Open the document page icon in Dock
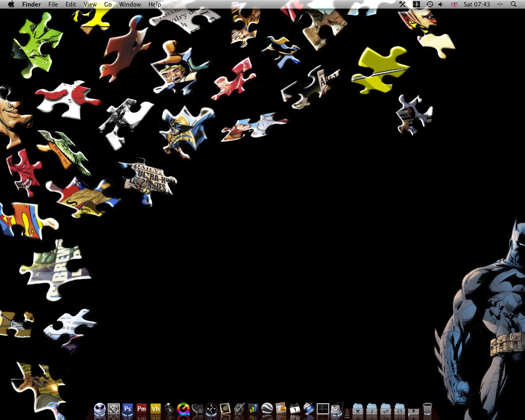 coord(281,409)
